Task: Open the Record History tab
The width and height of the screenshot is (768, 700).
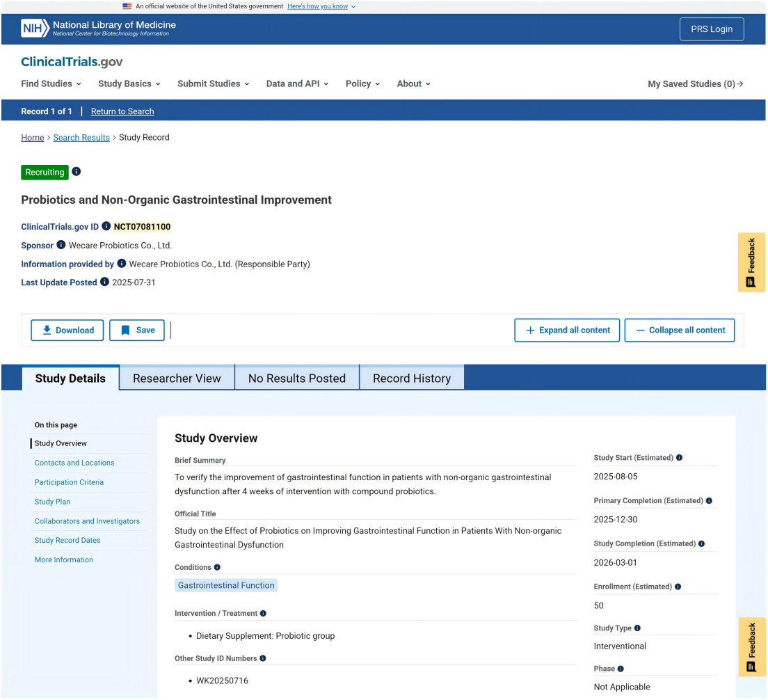Action: pos(411,379)
